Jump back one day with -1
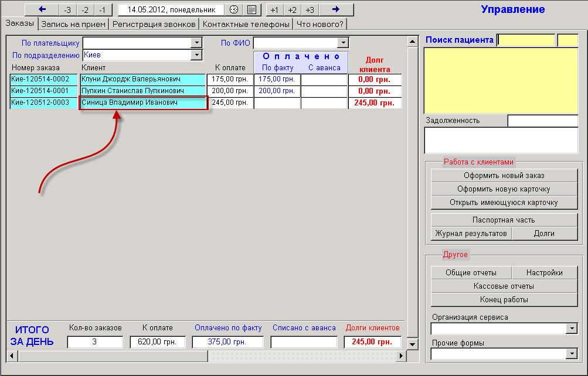 [103, 10]
